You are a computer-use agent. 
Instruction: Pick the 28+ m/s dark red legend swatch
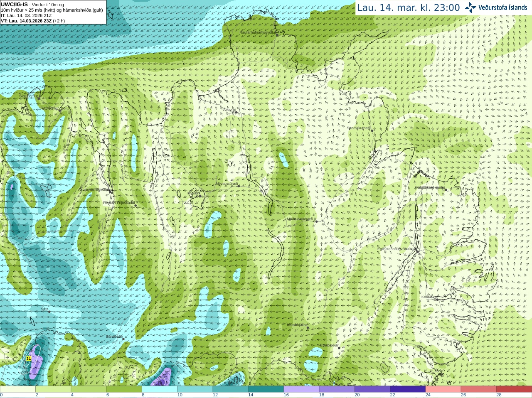[x=514, y=389]
